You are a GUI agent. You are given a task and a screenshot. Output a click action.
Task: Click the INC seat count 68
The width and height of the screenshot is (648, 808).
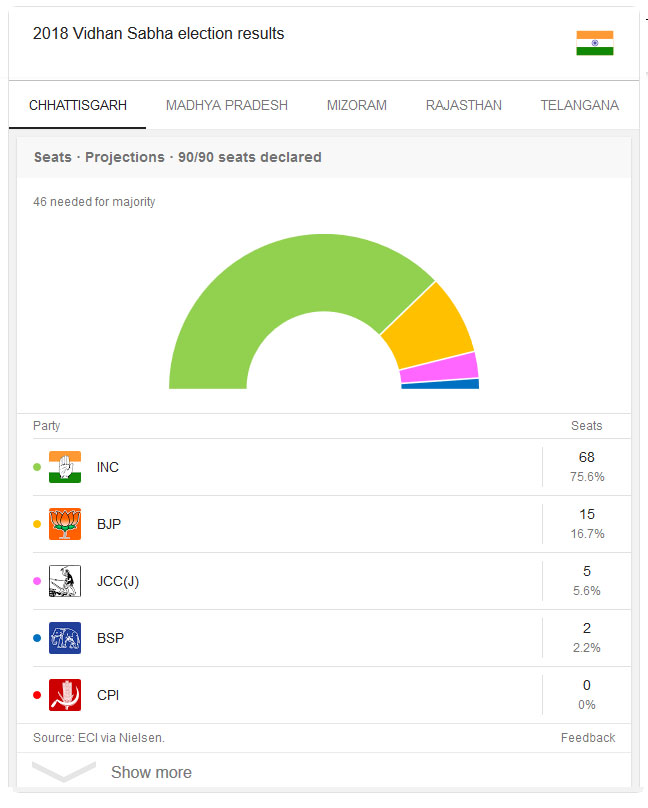click(x=587, y=457)
